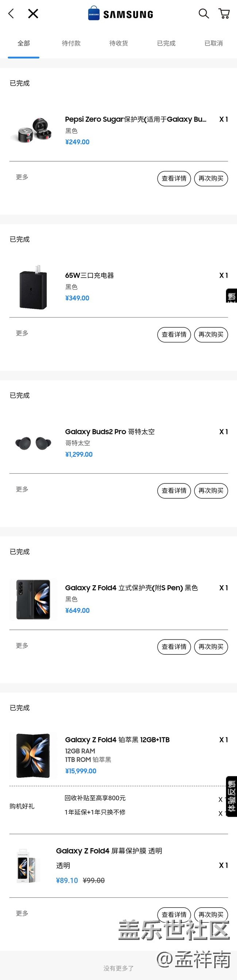View details of Galaxy Buds2 Pro order
The image size is (237, 980).
(x=174, y=491)
